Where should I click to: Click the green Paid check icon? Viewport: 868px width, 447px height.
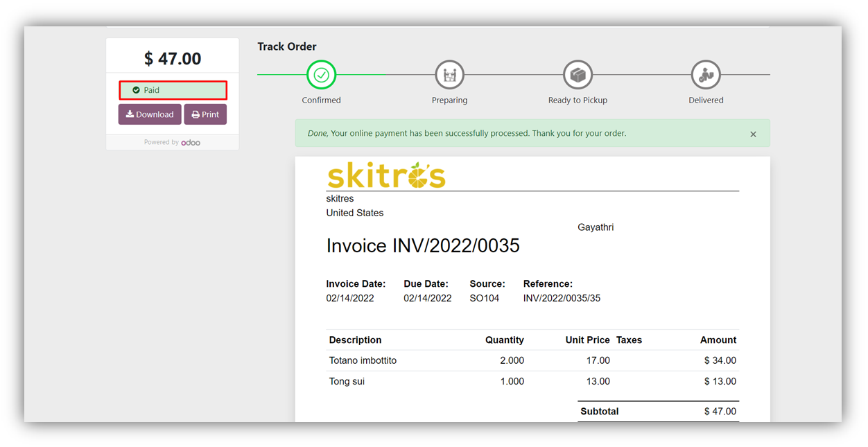pyautogui.click(x=137, y=90)
